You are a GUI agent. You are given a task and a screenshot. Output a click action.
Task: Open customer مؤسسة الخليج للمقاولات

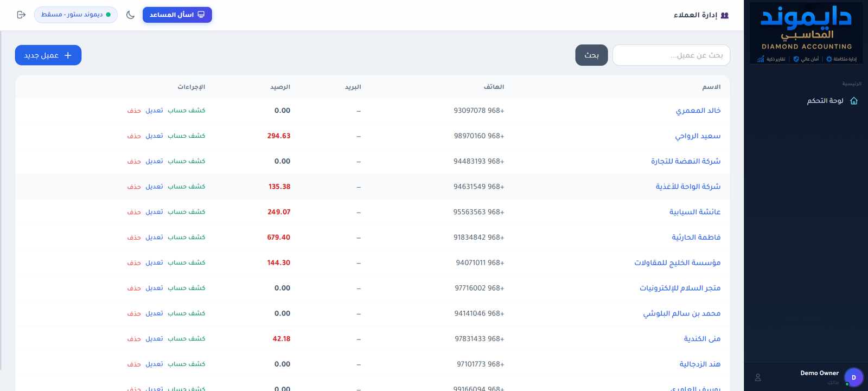[678, 262]
